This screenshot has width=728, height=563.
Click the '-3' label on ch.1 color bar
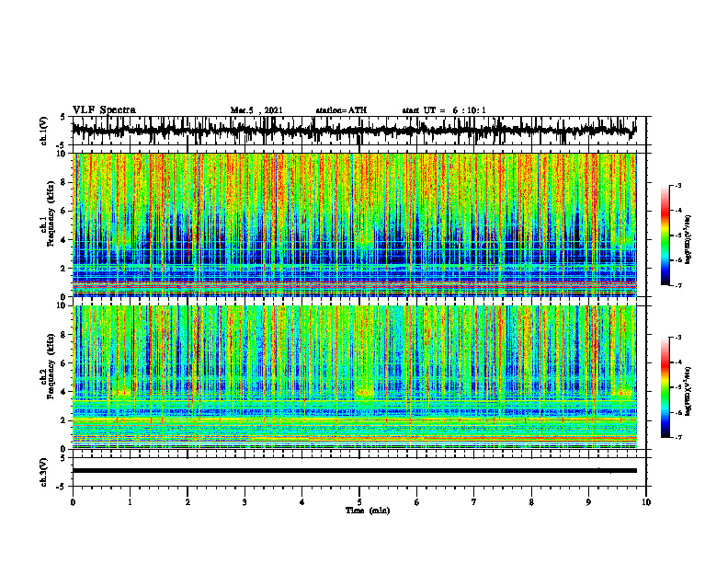677,185
